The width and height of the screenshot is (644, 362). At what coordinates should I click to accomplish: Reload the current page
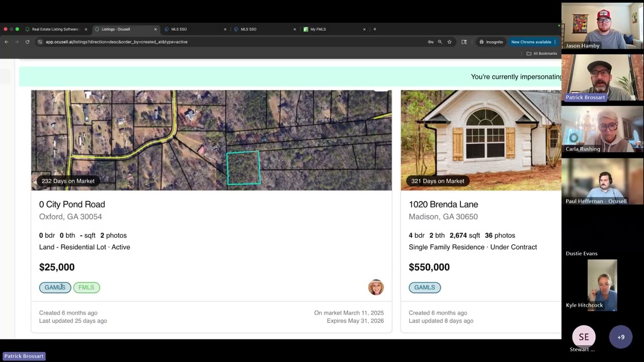(27, 42)
